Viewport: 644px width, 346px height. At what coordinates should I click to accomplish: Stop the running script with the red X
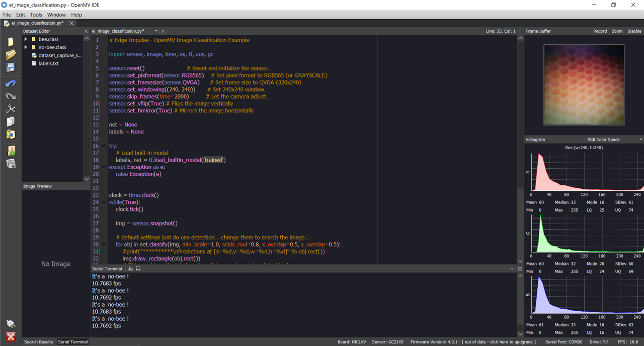point(11,336)
